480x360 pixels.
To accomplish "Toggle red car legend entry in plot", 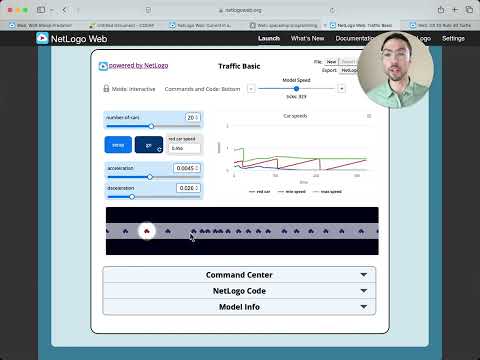I will [x=260, y=192].
